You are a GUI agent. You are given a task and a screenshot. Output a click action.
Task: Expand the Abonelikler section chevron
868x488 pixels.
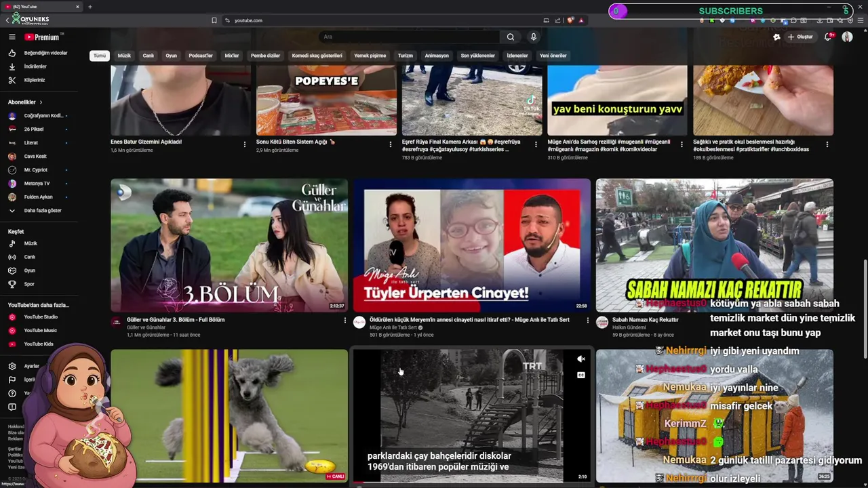coord(41,102)
